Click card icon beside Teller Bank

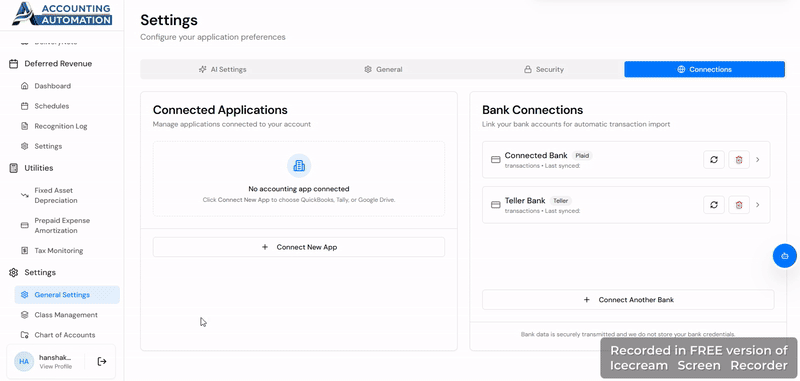pos(495,205)
